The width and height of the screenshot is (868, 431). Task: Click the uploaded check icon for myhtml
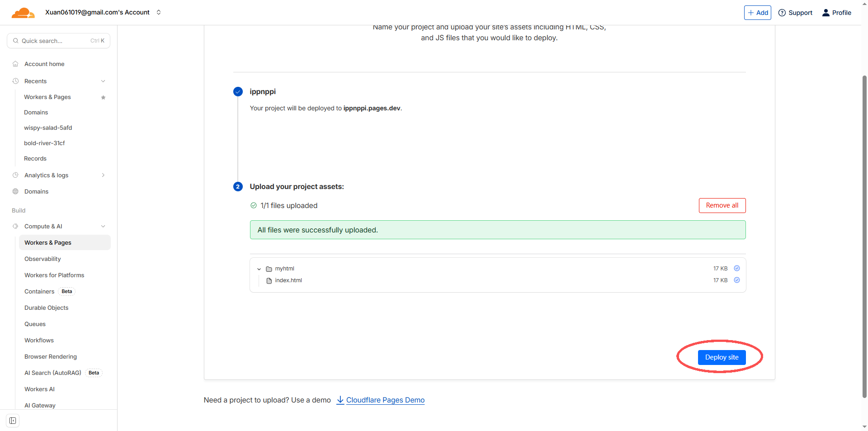[x=736, y=268]
